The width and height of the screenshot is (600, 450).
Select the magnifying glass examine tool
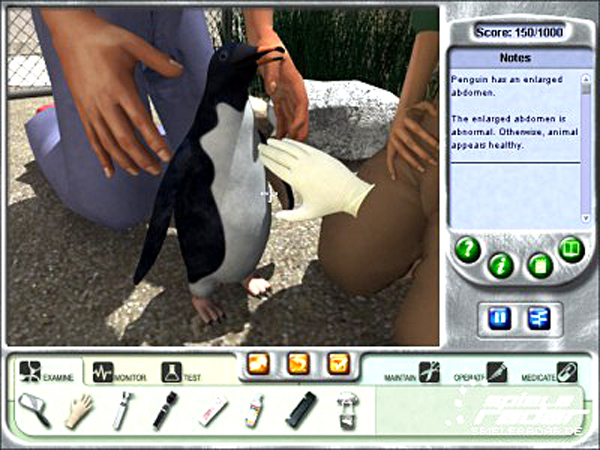tap(33, 411)
